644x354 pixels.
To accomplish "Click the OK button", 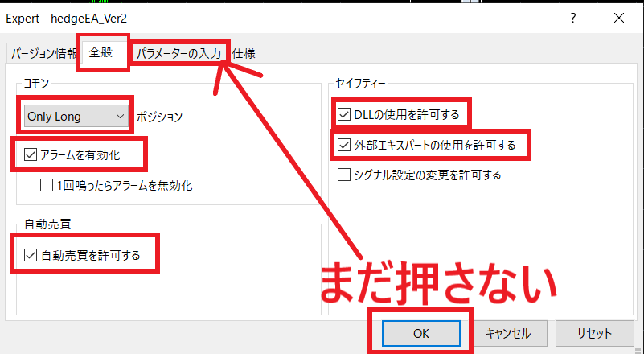I will tap(421, 333).
